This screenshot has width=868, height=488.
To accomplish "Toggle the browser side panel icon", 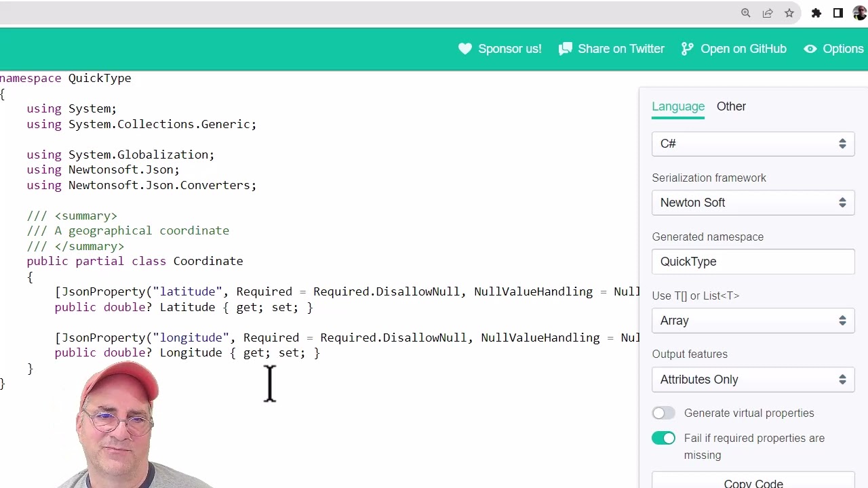I will pyautogui.click(x=838, y=13).
